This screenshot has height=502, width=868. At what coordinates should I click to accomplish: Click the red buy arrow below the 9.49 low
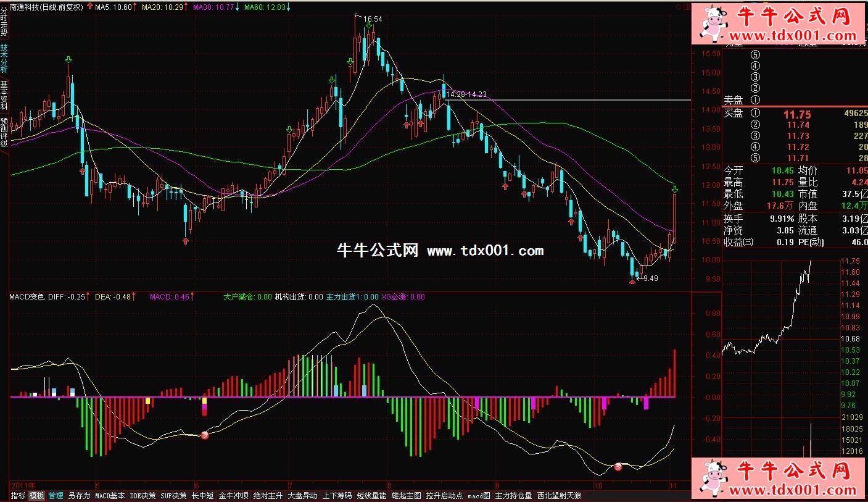[632, 281]
